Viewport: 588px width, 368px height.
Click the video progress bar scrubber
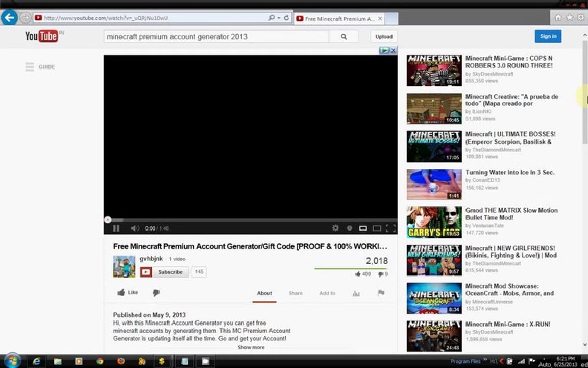point(108,220)
